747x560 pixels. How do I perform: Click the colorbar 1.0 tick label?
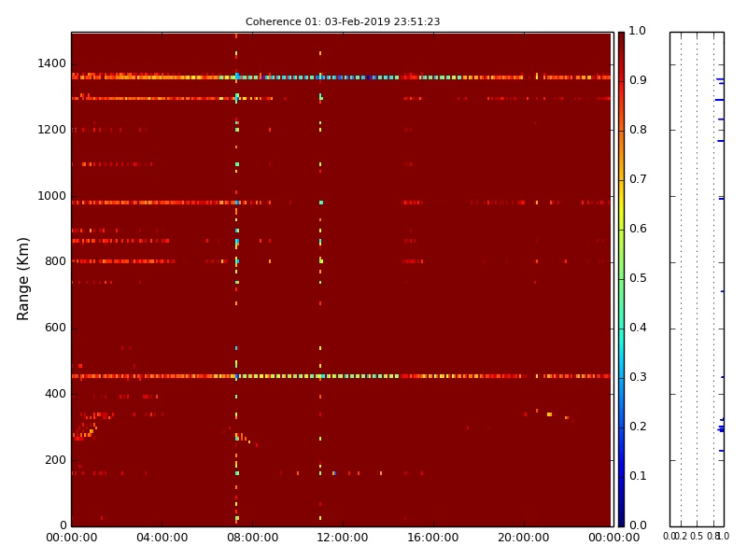pos(638,31)
